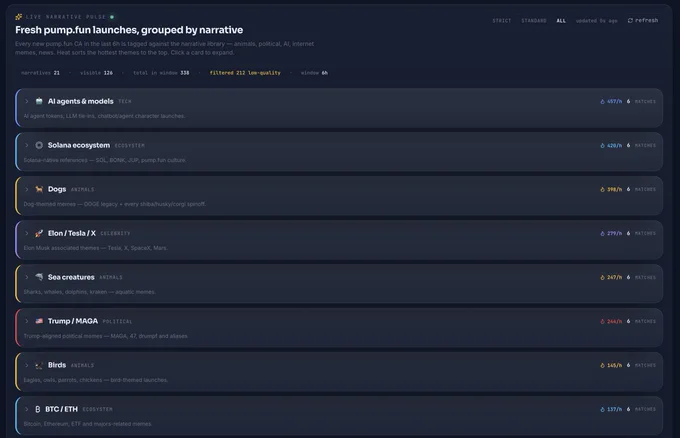680x438 pixels.
Task: Expand the Birds narrative chevron
Action: pyautogui.click(x=26, y=365)
